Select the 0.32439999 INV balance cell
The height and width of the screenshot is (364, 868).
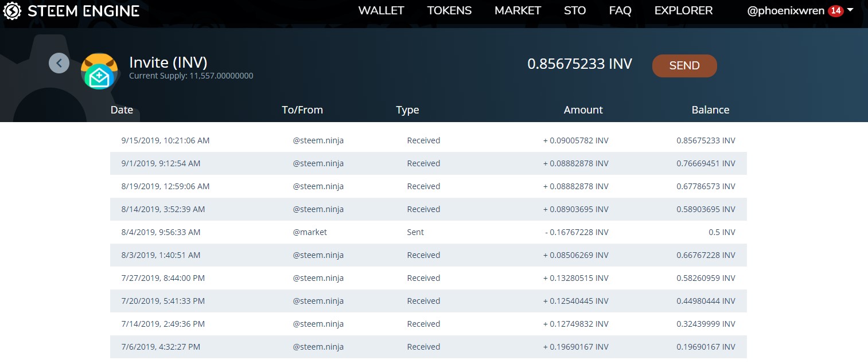(x=706, y=324)
